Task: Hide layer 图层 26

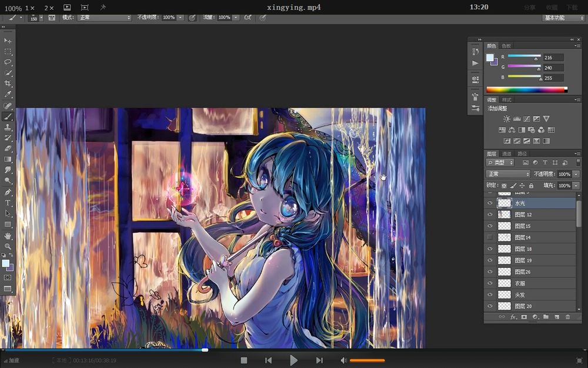Action: click(490, 272)
